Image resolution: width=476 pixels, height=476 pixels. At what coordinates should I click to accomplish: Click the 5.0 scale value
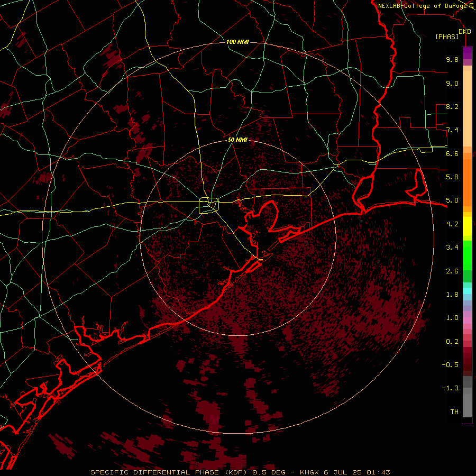tap(452, 200)
